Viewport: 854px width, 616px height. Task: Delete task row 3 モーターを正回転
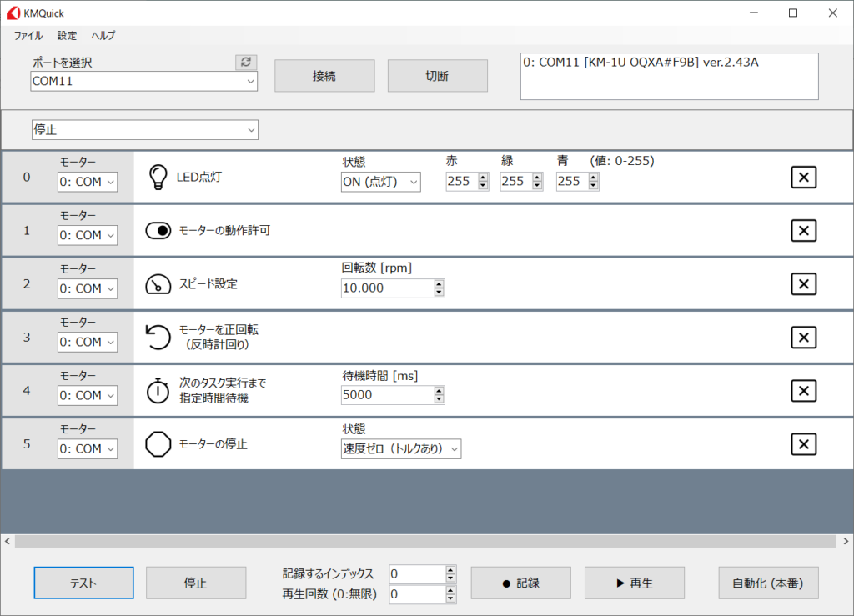tap(803, 338)
